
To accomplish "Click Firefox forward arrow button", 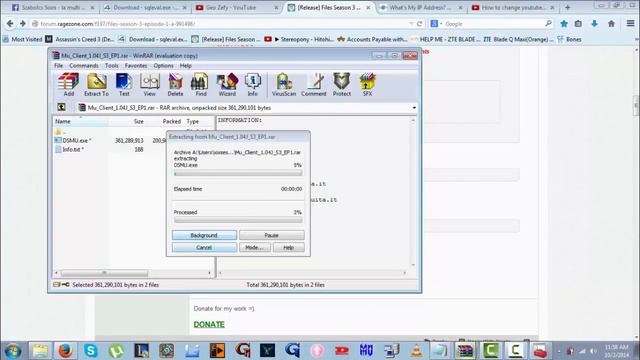I will click(x=22, y=24).
